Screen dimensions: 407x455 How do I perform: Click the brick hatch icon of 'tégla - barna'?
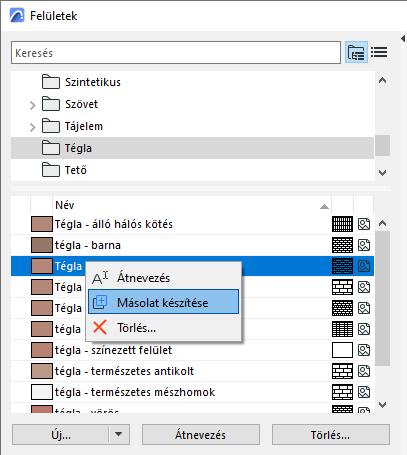coord(342,245)
